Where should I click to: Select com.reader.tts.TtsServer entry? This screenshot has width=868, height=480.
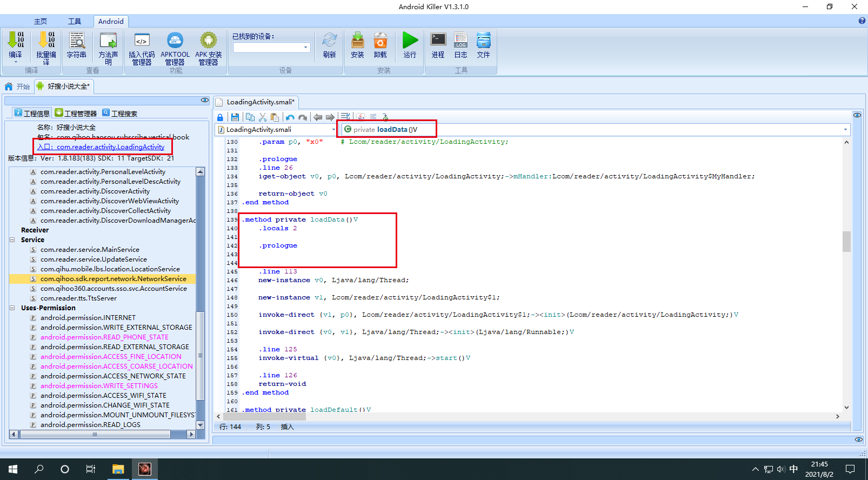tap(78, 298)
